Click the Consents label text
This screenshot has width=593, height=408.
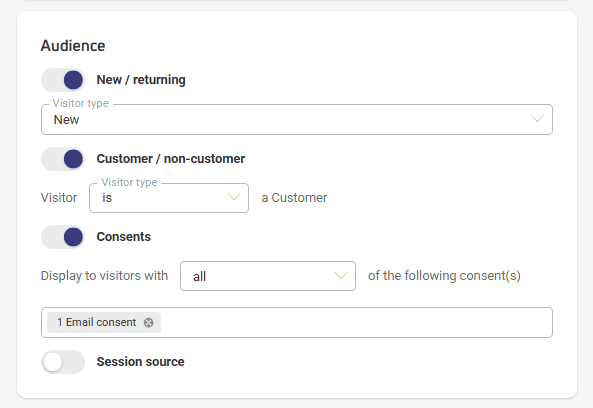[124, 237]
